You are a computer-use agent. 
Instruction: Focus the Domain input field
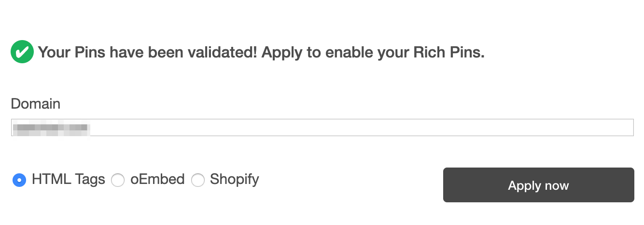pos(322,127)
